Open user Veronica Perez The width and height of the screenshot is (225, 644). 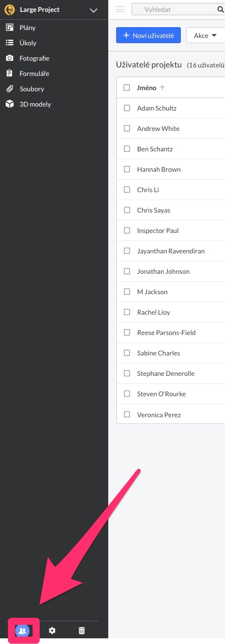point(159,415)
